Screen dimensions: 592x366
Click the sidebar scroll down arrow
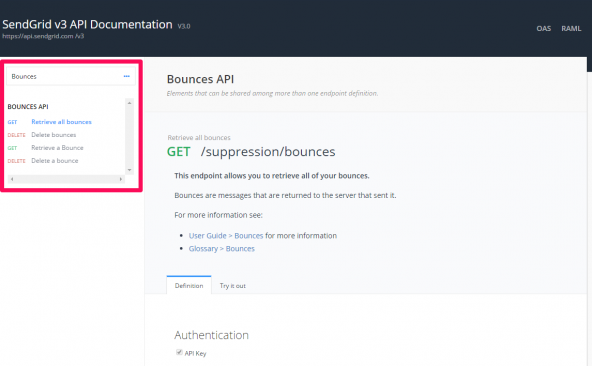(x=130, y=170)
